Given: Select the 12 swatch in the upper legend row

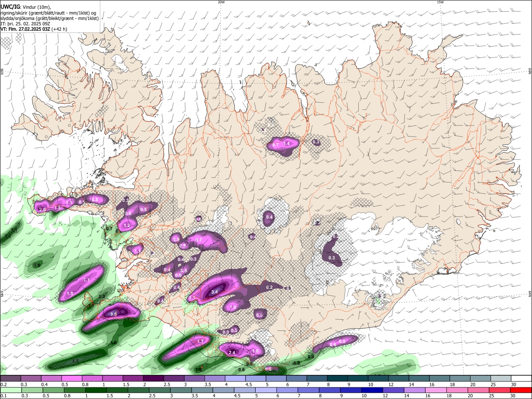Looking at the screenshot, I should point(398,379).
